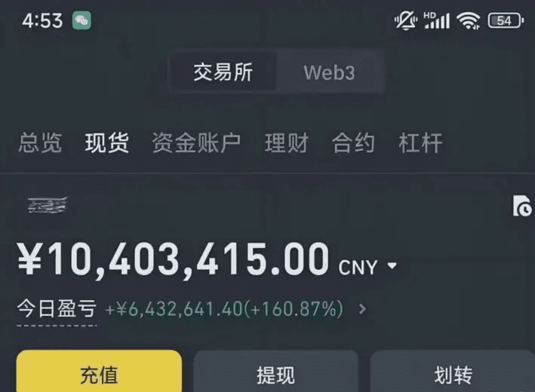This screenshot has height=392, width=535.
Task: Tap the HD signal strength icon
Action: (437, 20)
